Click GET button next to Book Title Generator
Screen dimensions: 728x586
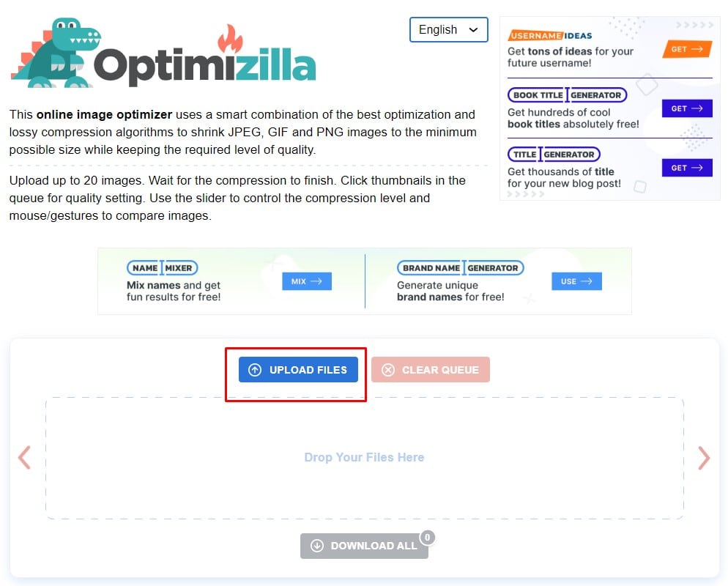[x=687, y=108]
